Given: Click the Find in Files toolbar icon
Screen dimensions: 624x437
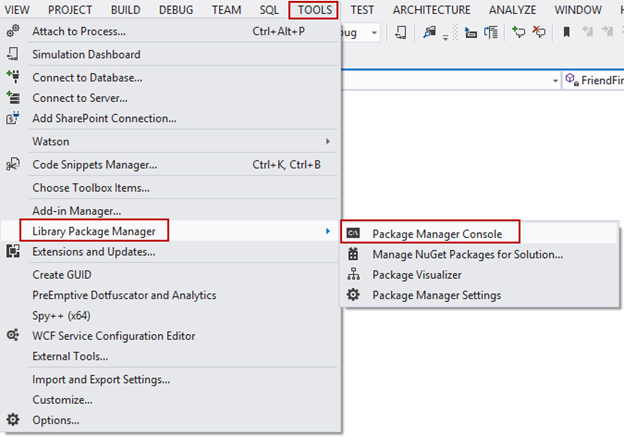Looking at the screenshot, I should pos(429,32).
